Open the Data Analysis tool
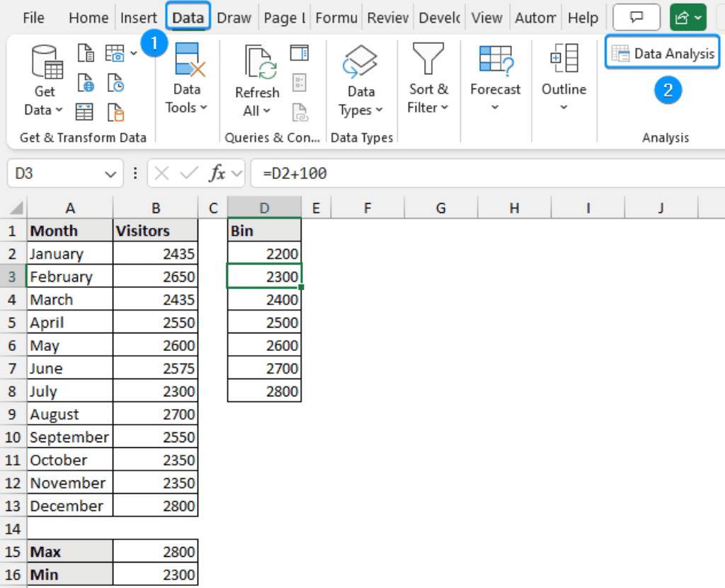 pyautogui.click(x=661, y=52)
